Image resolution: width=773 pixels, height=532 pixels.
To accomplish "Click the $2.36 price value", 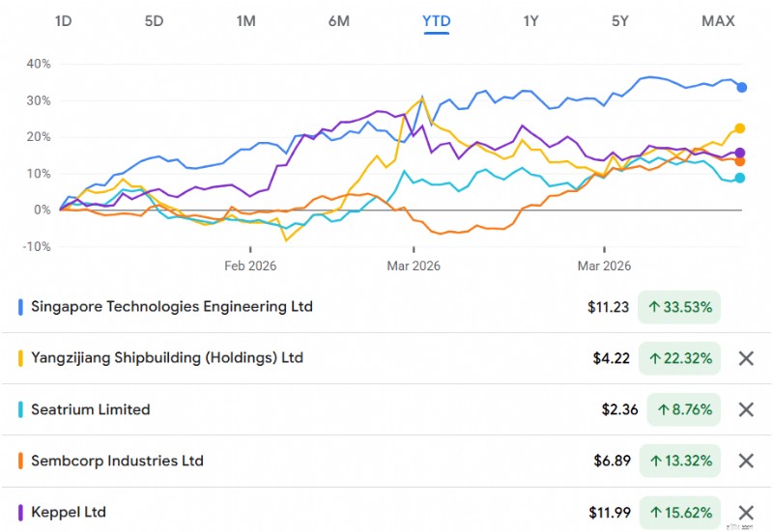I will 619,409.
